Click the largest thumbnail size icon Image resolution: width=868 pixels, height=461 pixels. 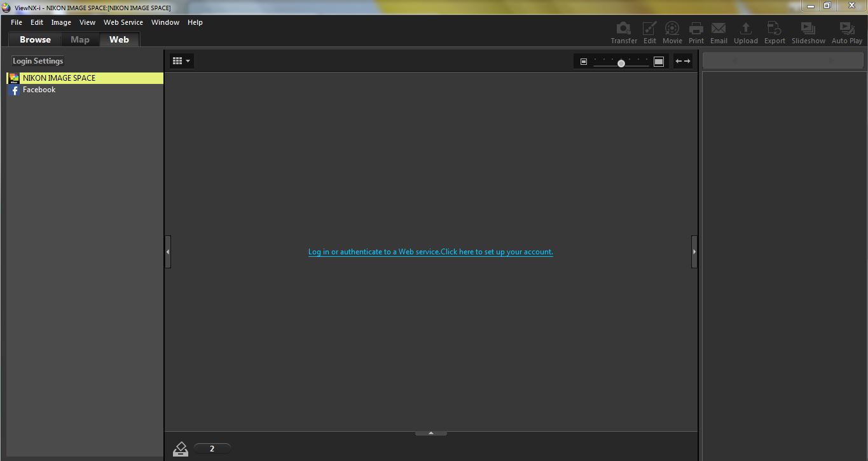pos(659,62)
